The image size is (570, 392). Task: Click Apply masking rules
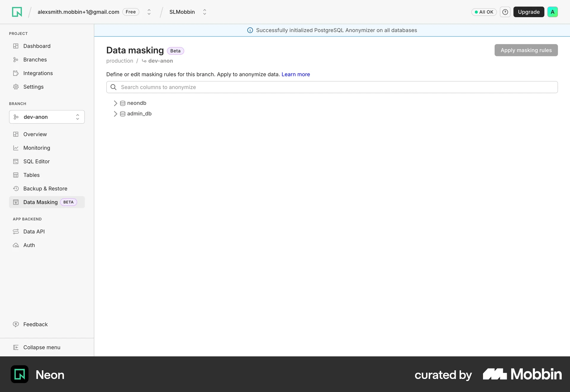[526, 50]
